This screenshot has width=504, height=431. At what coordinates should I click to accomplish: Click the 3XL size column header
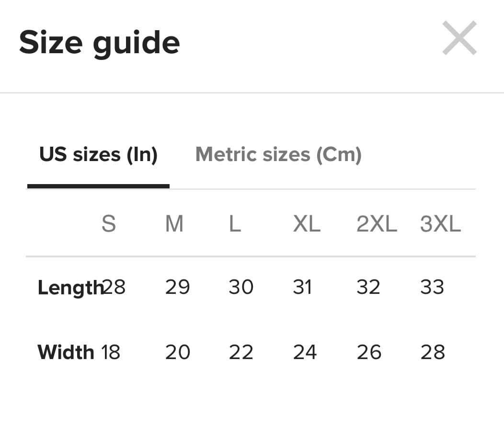click(440, 223)
